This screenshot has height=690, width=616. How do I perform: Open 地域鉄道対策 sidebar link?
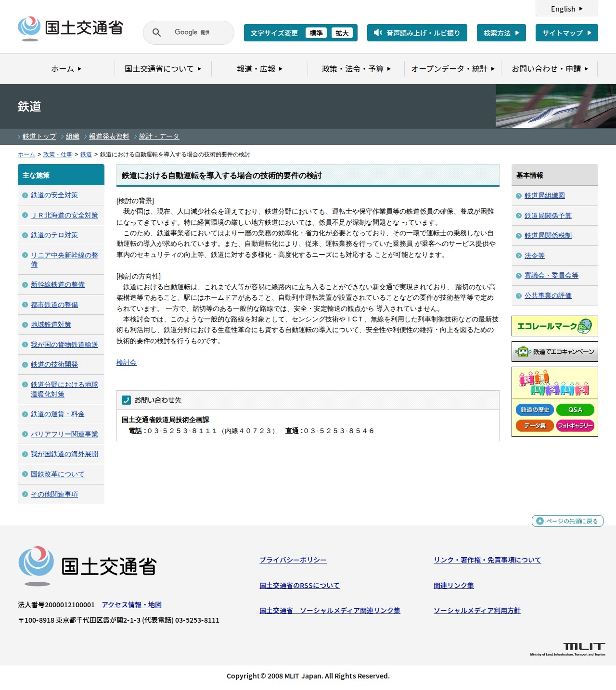51,325
